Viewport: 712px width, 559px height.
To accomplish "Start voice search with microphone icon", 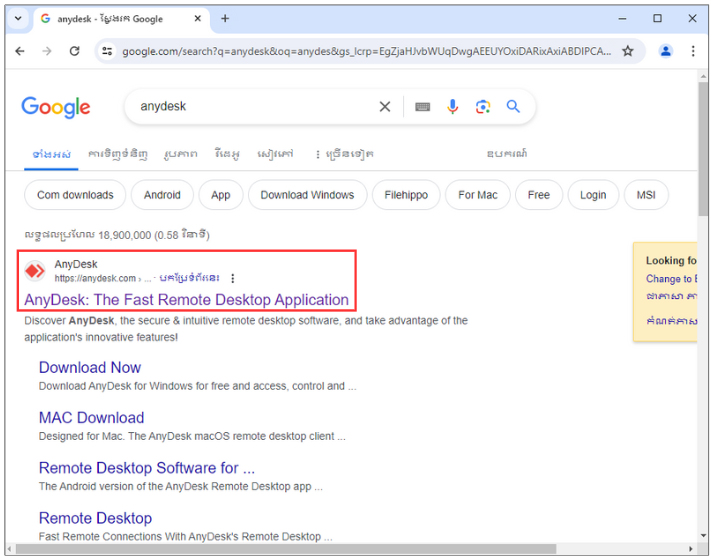I will (452, 106).
